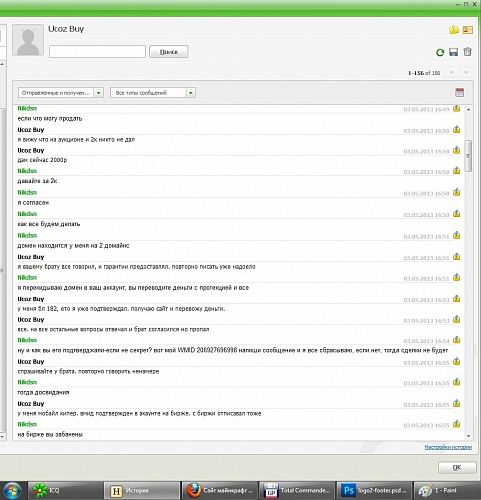Viewport: 481px width, 500px height.
Task: Click the message 'спрашивайте у брата'
Action: tap(88, 371)
